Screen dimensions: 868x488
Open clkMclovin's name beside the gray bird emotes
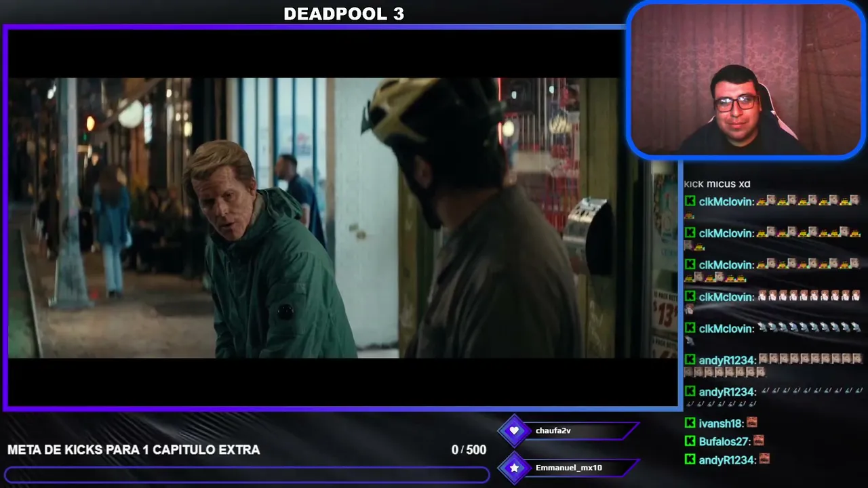(726, 329)
